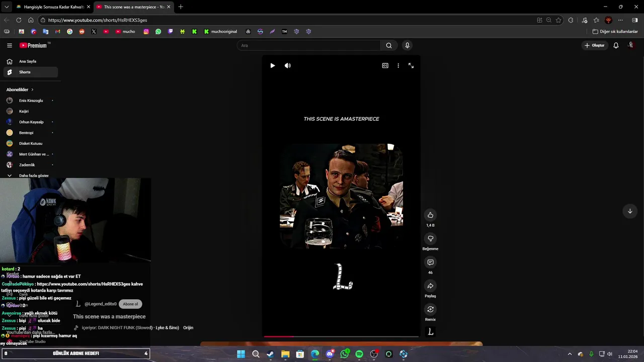Open the Enis Kirazoglu channel
The image size is (644, 362).
[30, 101]
